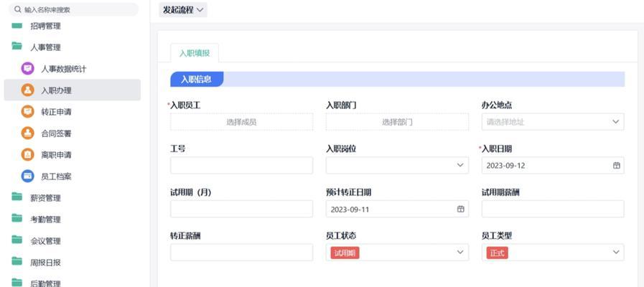
Task: Open 人事数据统计 menu item
Action: pos(64,69)
